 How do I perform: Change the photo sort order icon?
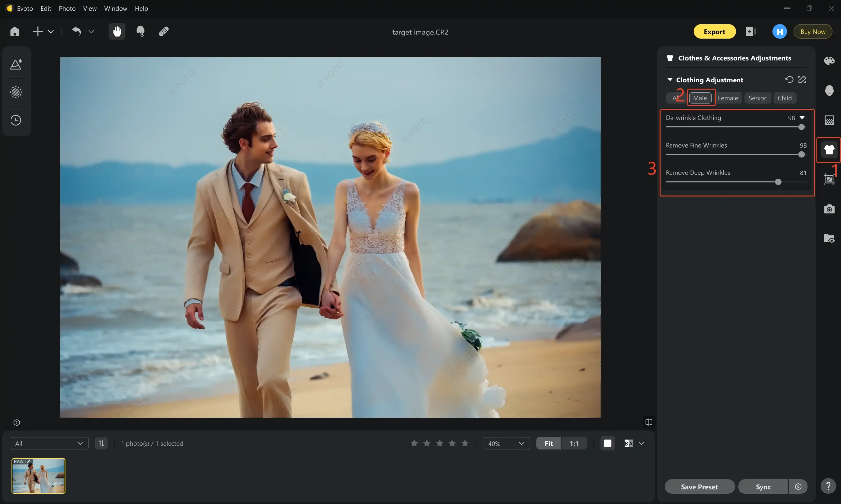[101, 443]
